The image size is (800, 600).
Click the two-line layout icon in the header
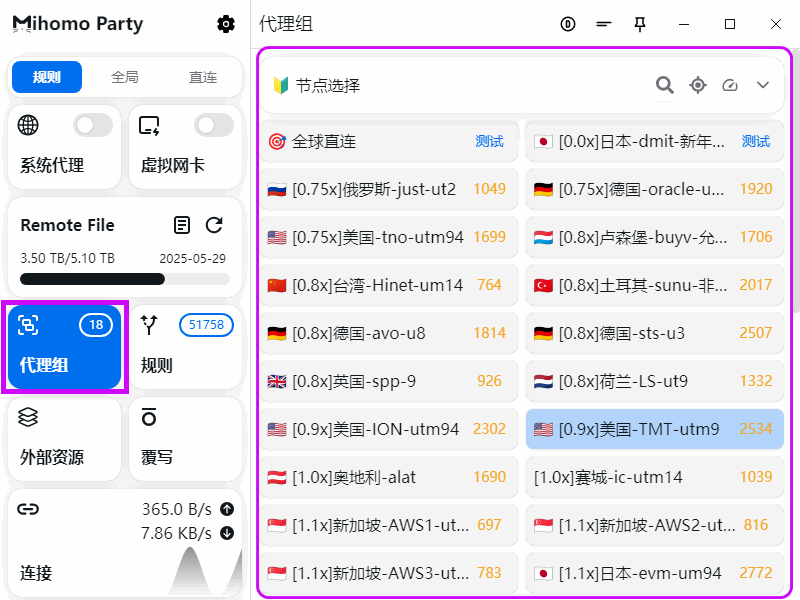click(x=603, y=24)
